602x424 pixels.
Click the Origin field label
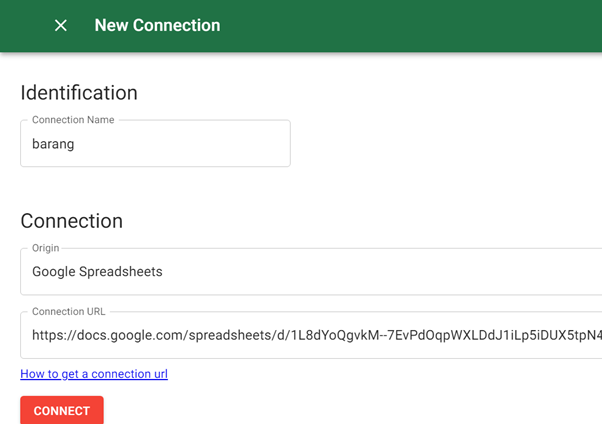coord(46,248)
